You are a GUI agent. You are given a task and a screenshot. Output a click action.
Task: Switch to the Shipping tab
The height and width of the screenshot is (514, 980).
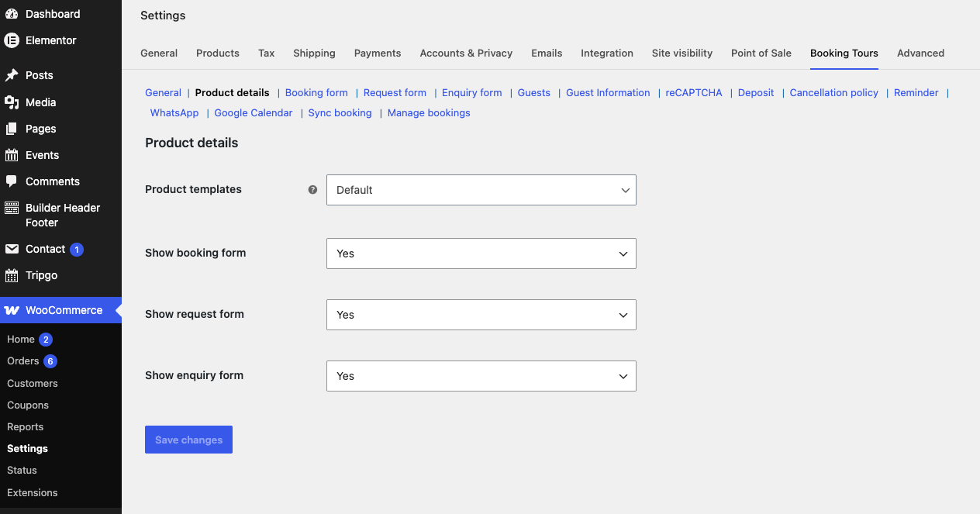pos(314,53)
